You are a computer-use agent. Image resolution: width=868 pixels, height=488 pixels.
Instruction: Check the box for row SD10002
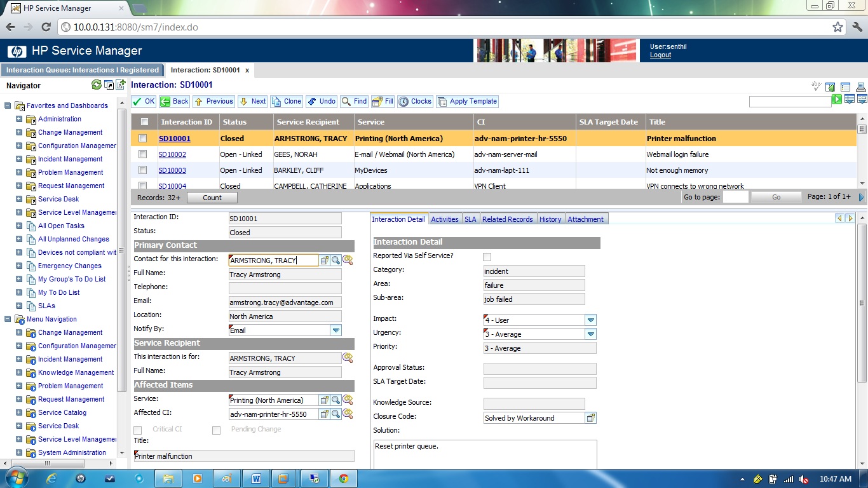(143, 154)
